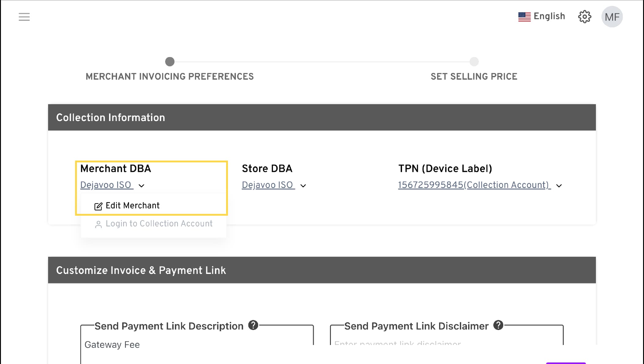The width and height of the screenshot is (644, 364).
Task: Show help for Send Payment Link Disclaimer
Action: pyautogui.click(x=498, y=325)
